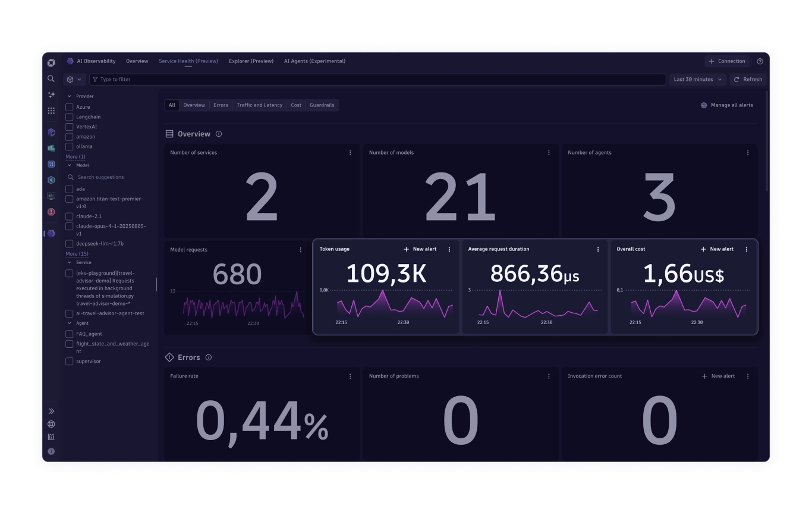Click the search magnifier icon in sidebar
Image resolution: width=812 pixels, height=515 pixels.
pyautogui.click(x=51, y=78)
